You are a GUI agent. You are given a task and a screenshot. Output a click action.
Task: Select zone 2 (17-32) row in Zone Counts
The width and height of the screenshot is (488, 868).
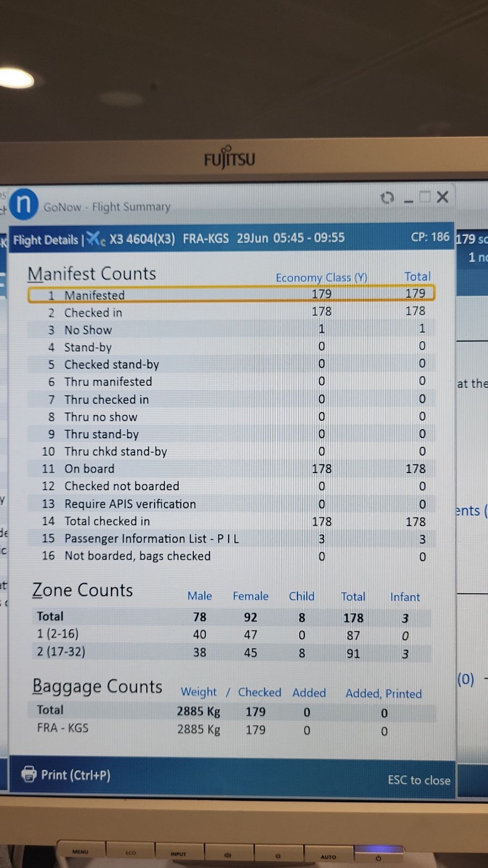coord(231,652)
